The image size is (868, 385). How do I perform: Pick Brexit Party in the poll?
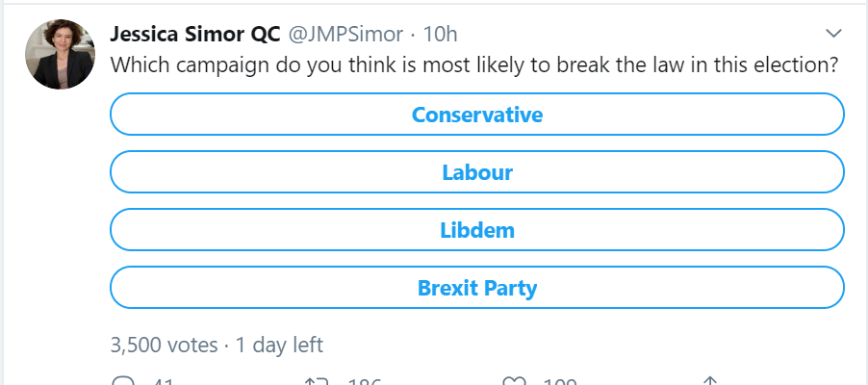[477, 288]
